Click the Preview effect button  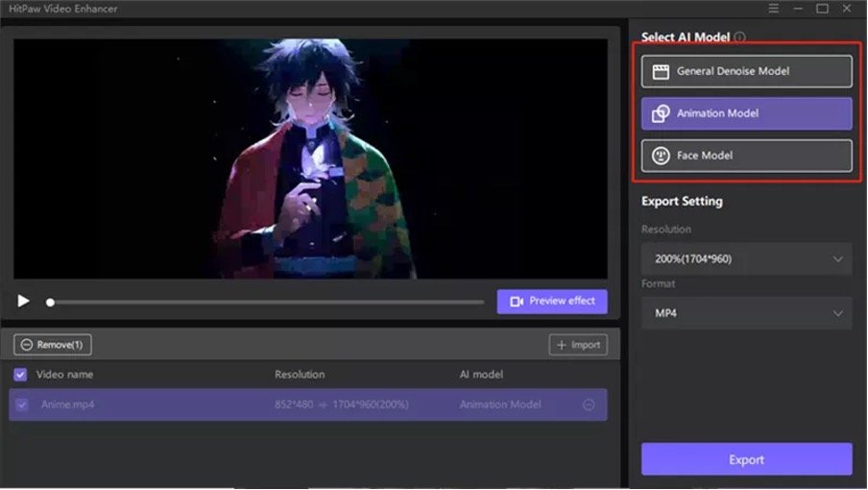[552, 301]
